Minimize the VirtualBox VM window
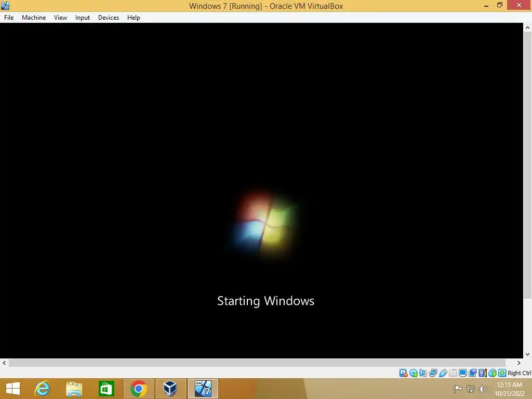 [486, 5]
